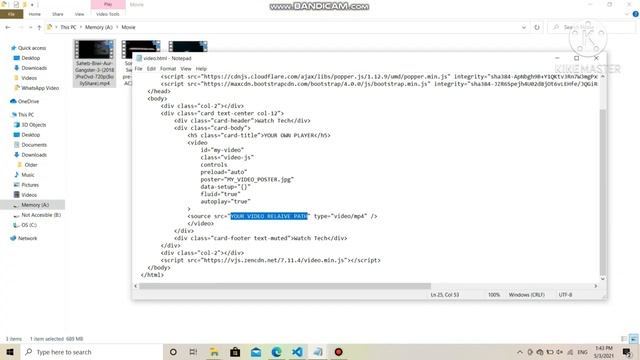Refresh the Explorer folder view
Screen dimensions: 640x360
tap(537, 27)
